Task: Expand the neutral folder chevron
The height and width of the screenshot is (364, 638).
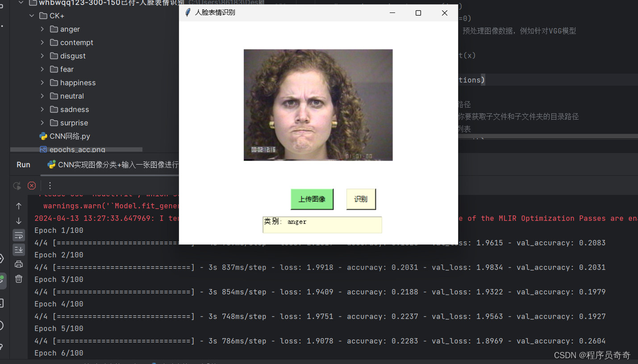Action: (x=42, y=96)
